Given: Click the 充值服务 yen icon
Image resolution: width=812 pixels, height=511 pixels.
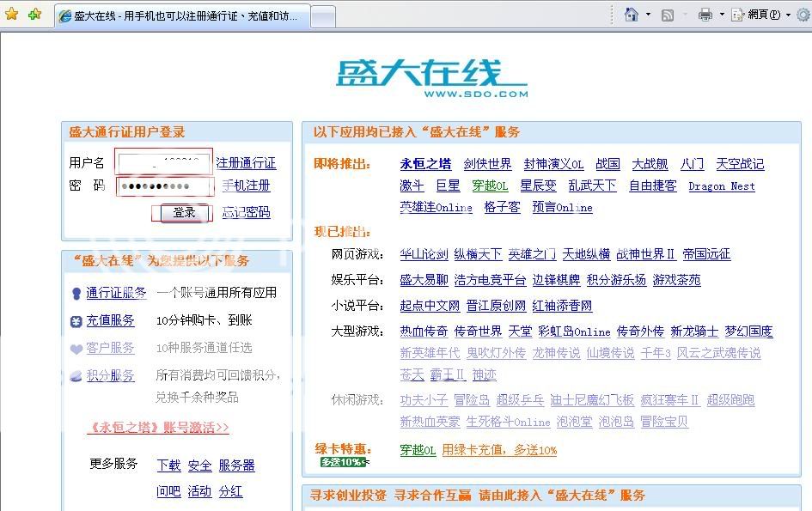Looking at the screenshot, I should click(x=76, y=321).
